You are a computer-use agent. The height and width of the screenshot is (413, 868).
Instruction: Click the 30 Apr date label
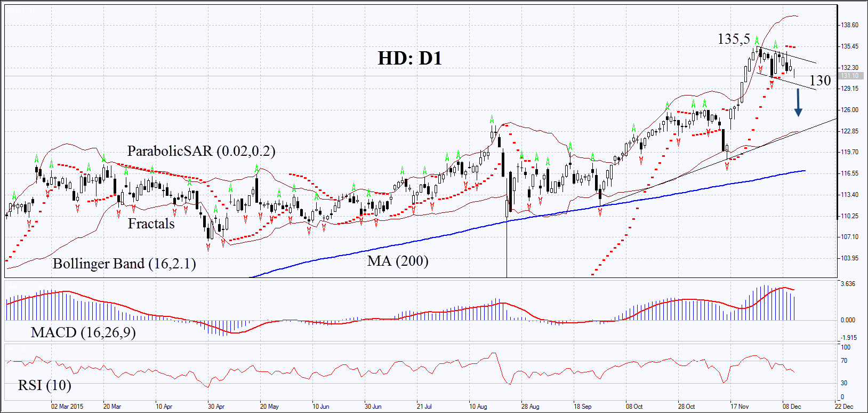216,407
